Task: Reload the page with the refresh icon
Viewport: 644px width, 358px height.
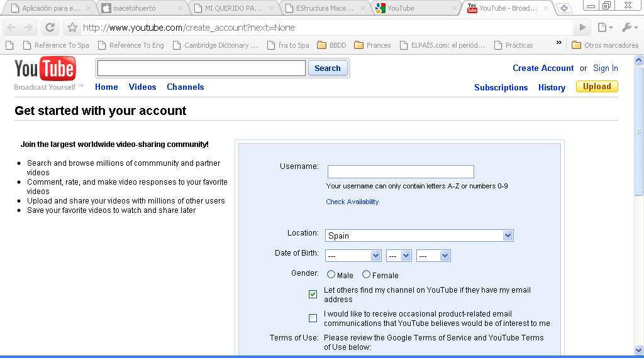Action: (50, 28)
